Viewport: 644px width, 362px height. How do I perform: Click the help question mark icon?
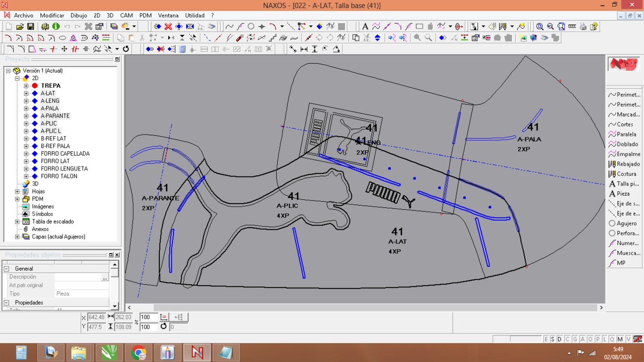click(x=594, y=27)
